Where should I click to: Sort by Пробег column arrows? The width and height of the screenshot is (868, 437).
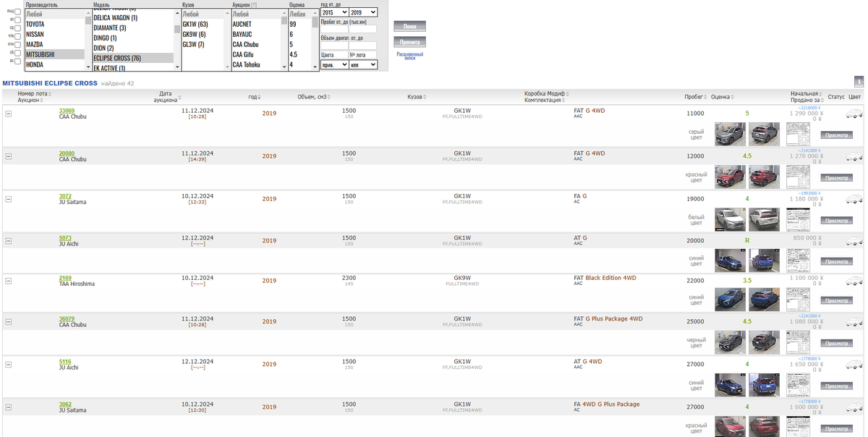[x=706, y=97]
